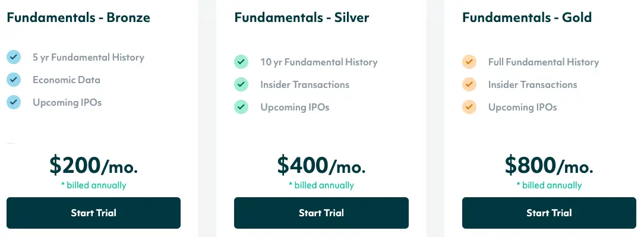Click the blue checkmark beside Bronze Upcoming IPOs
The image size is (644, 237).
tap(14, 102)
